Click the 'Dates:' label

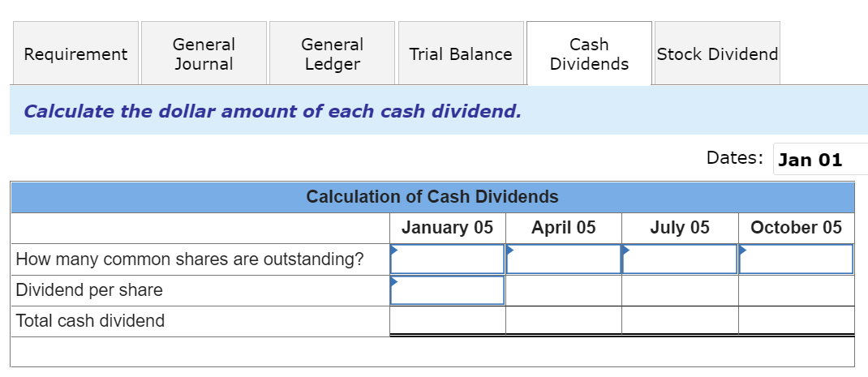pos(735,158)
